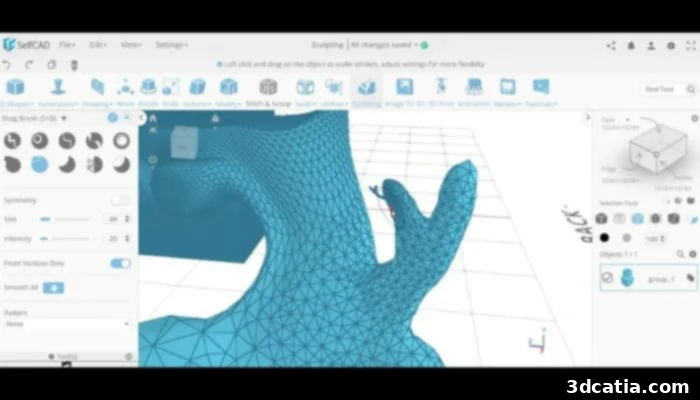The height and width of the screenshot is (400, 700).
Task: Click the delete trash icon
Action: coord(75,65)
